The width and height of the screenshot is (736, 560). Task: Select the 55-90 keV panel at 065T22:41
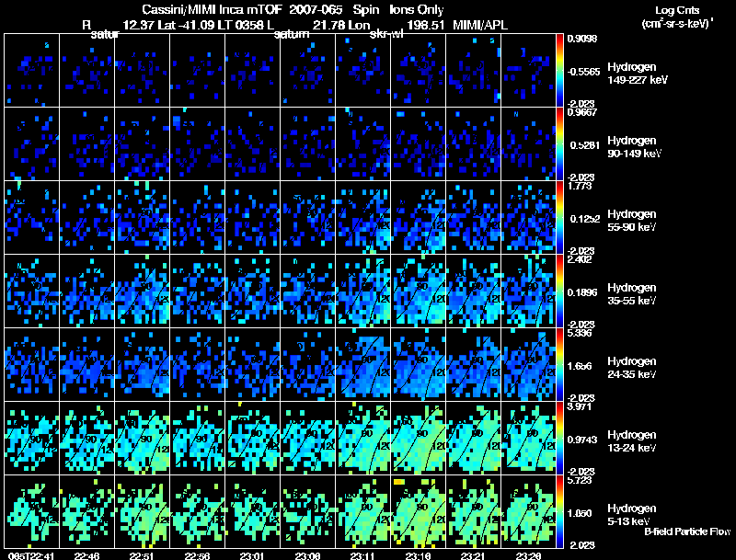click(31, 218)
